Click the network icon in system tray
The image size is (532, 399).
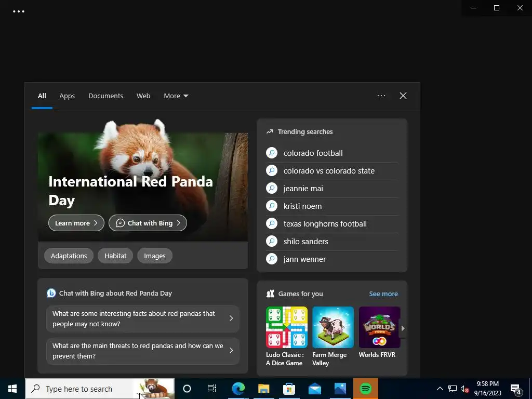pyautogui.click(x=453, y=389)
